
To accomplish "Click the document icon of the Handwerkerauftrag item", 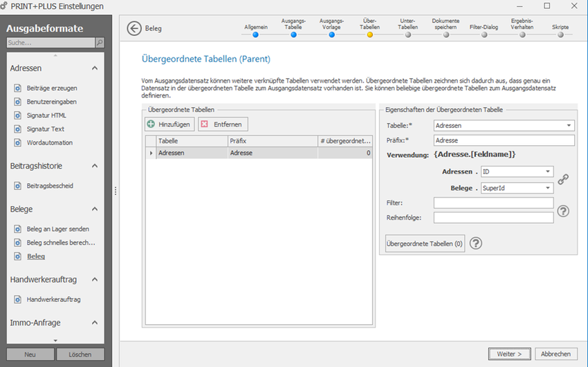I will [17, 299].
